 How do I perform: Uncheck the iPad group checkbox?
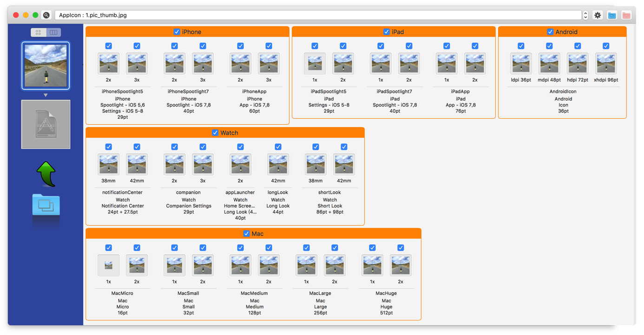[386, 32]
